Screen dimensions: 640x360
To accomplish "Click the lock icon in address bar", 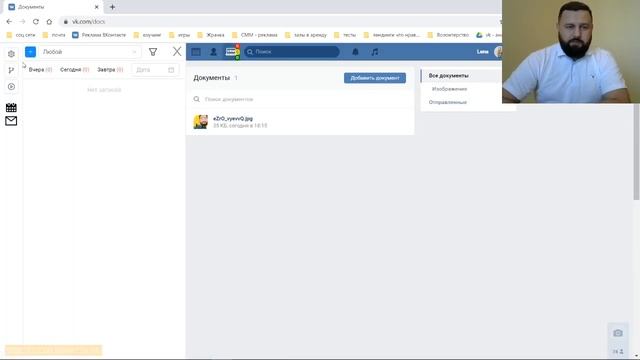I will pos(66,22).
